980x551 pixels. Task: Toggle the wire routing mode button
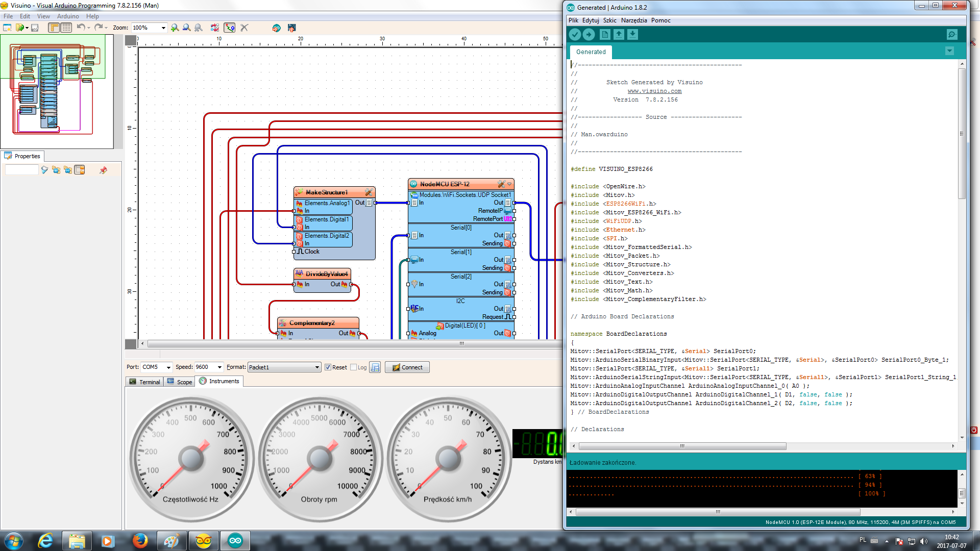pyautogui.click(x=230, y=28)
